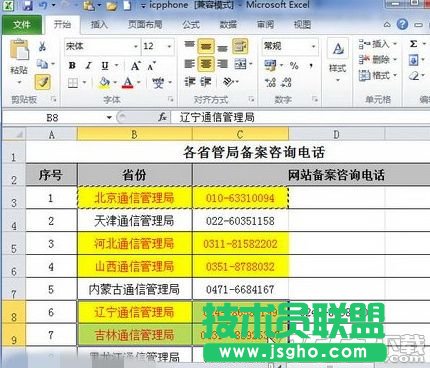Expand the Font Color palette arrow
The height and width of the screenshot is (368, 430).
pyautogui.click(x=138, y=82)
